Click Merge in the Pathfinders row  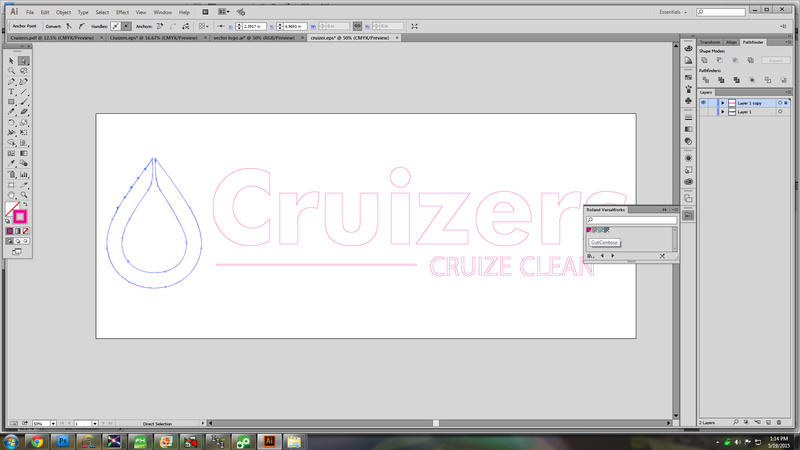[736, 80]
